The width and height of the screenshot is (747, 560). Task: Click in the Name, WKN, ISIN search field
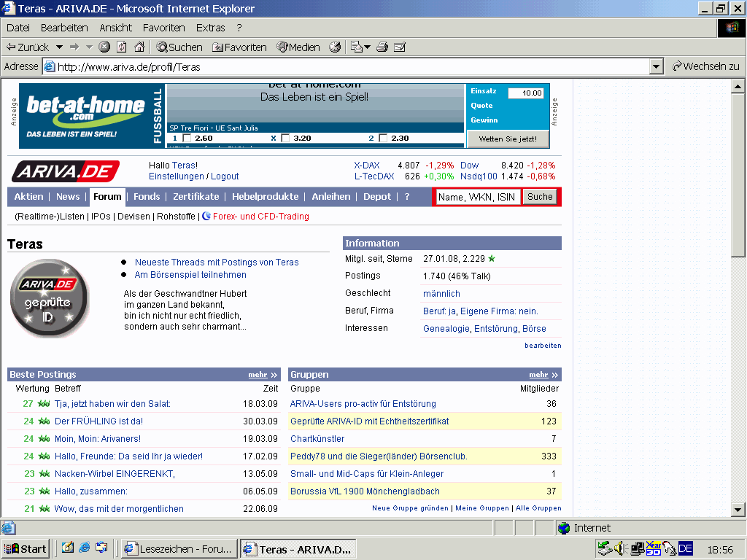tap(477, 197)
